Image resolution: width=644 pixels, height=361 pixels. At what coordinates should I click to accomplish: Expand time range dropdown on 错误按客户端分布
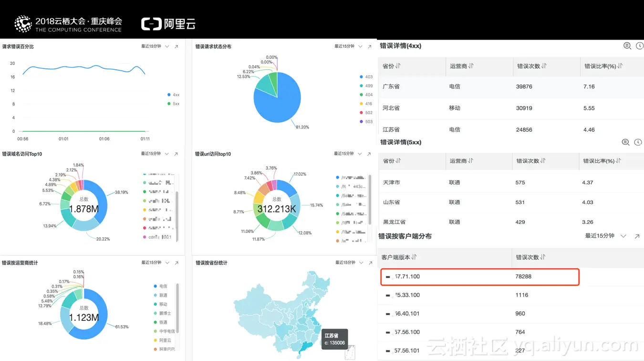pos(623,236)
